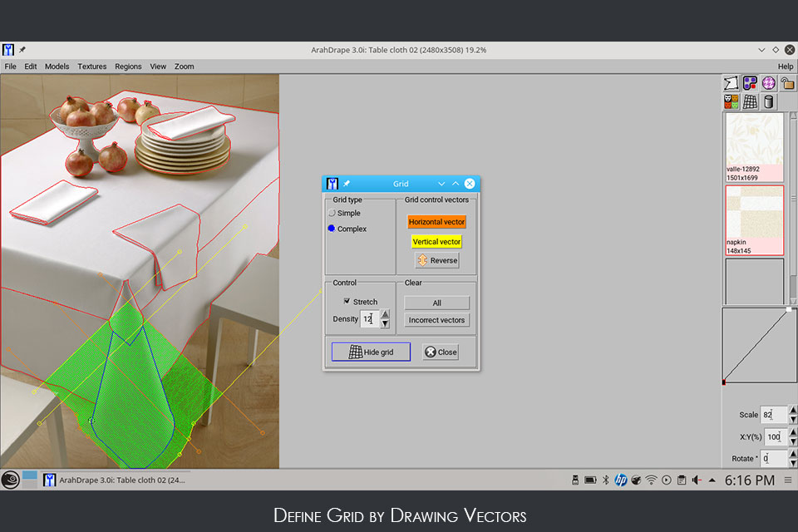Click the orange Horizontal vector button
The height and width of the screenshot is (532, 798).
pyautogui.click(x=436, y=222)
